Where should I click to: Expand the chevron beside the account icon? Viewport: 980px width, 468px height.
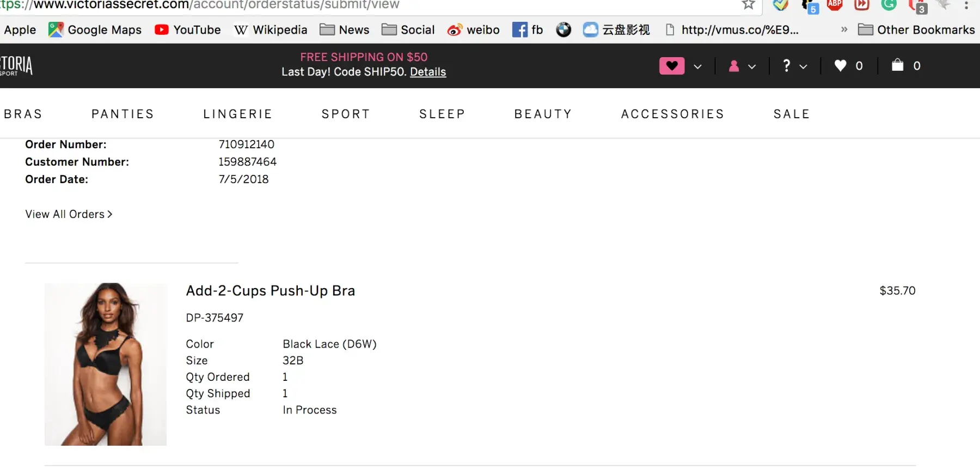click(x=752, y=66)
